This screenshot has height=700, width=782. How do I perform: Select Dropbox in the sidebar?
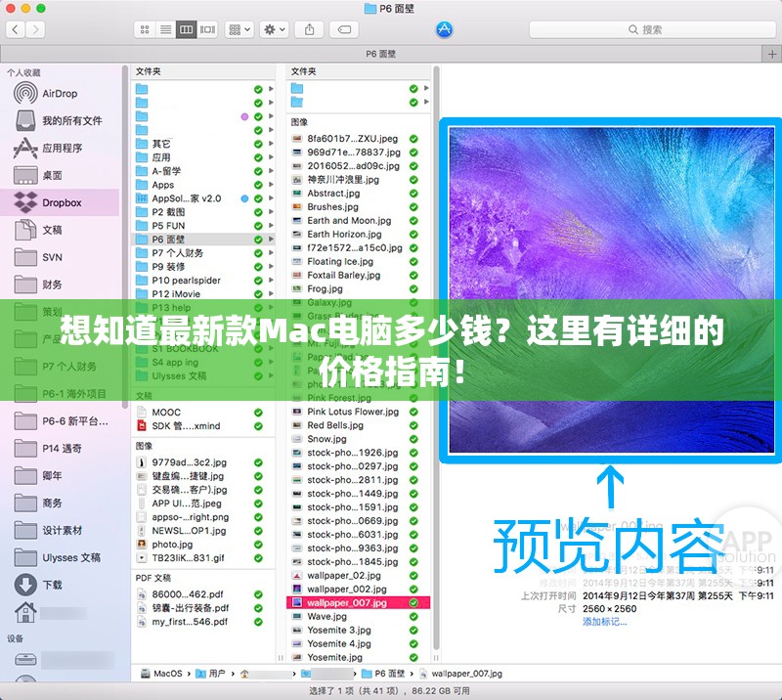point(60,202)
